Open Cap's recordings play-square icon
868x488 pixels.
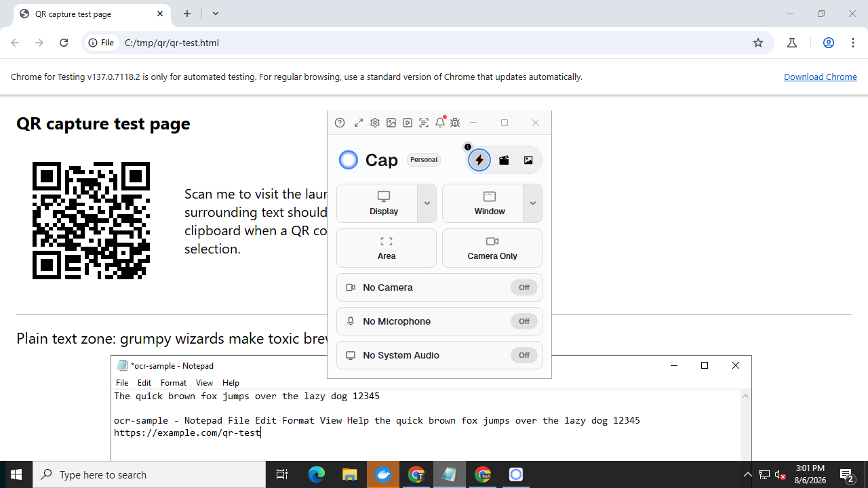point(408,123)
